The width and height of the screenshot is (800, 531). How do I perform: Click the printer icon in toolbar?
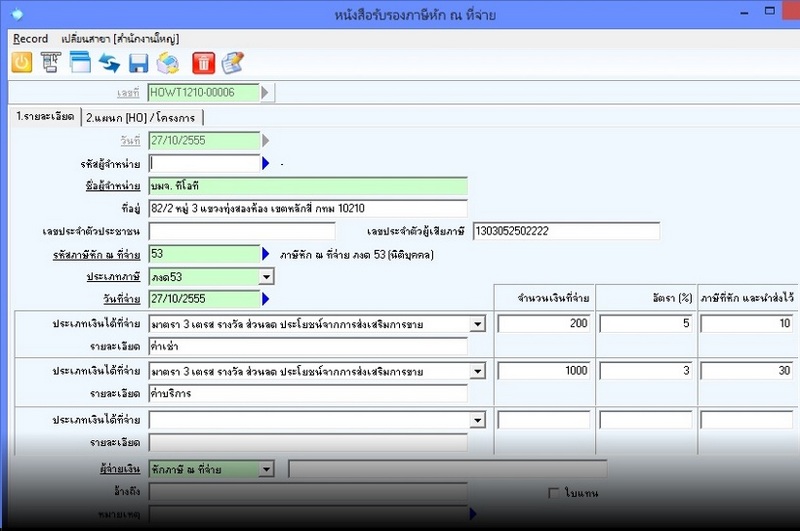pyautogui.click(x=168, y=63)
